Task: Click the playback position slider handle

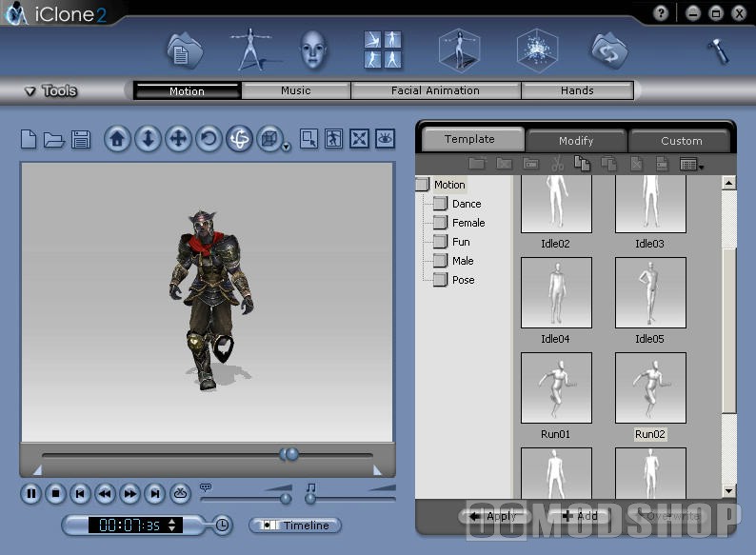Action: tap(288, 454)
